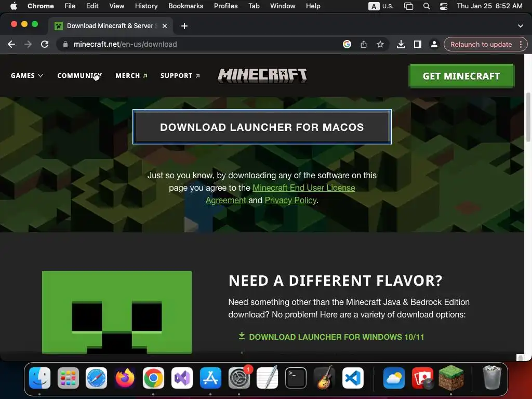532x399 pixels.
Task: Expand the GAMES dropdown menu
Action: coord(27,76)
